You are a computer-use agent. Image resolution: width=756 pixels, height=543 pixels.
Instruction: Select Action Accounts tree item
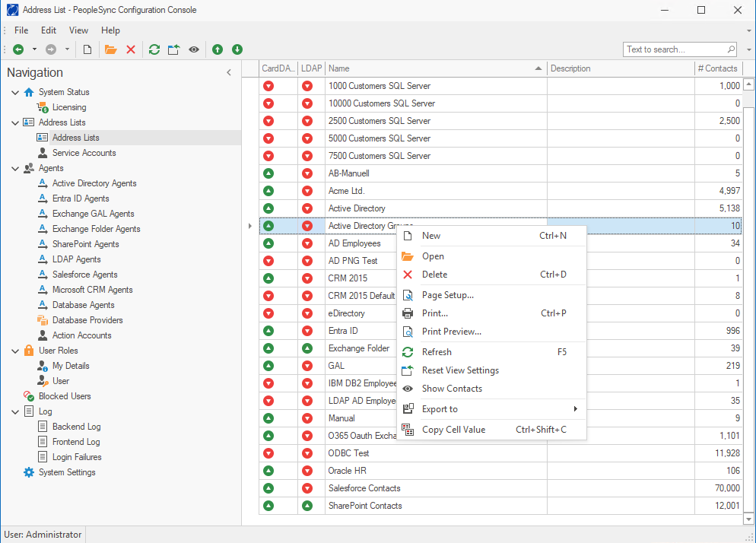(81, 335)
